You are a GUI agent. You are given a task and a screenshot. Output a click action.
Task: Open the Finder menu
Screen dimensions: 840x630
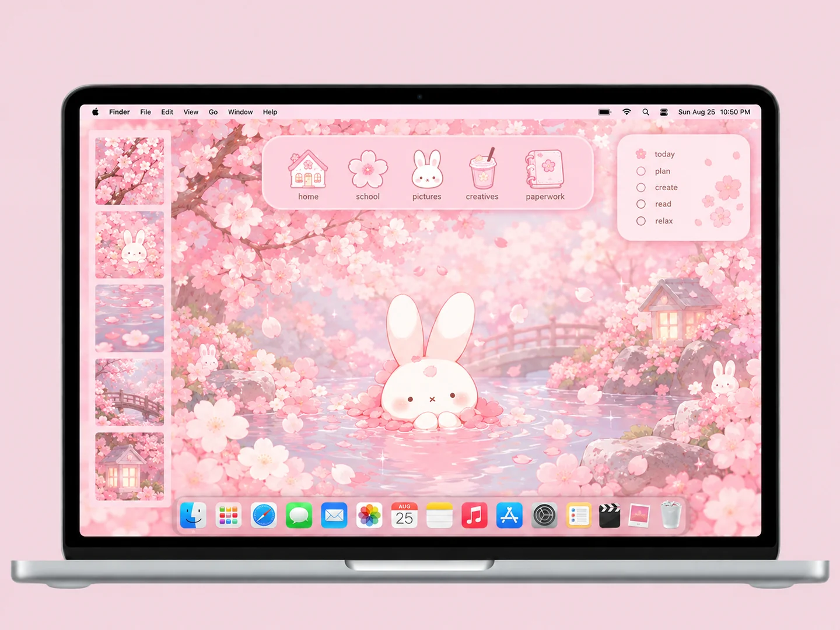[x=120, y=112]
